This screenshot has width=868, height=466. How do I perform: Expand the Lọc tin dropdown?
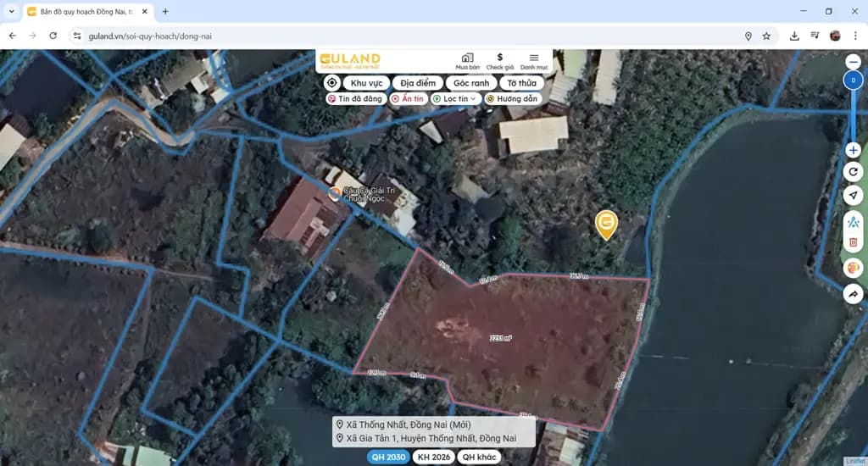tap(455, 98)
